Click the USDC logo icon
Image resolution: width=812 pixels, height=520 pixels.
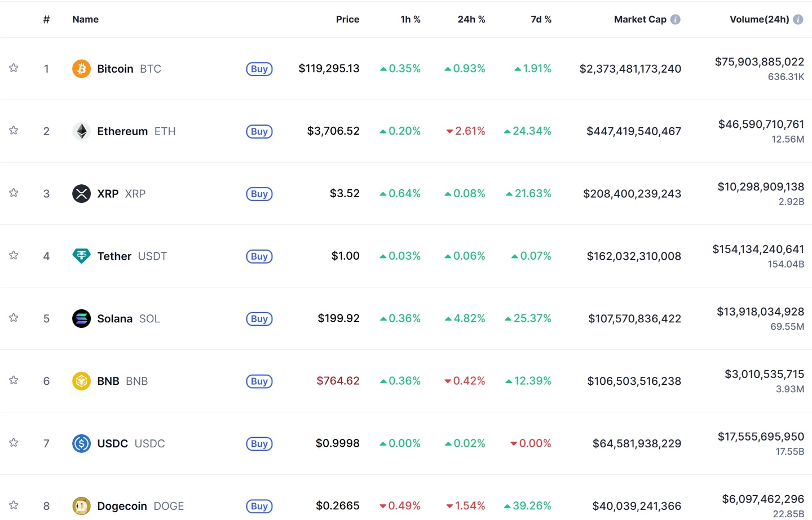81,443
